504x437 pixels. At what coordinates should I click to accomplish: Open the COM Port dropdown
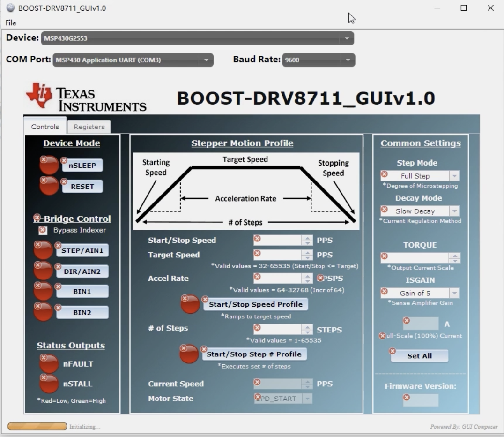tap(133, 60)
